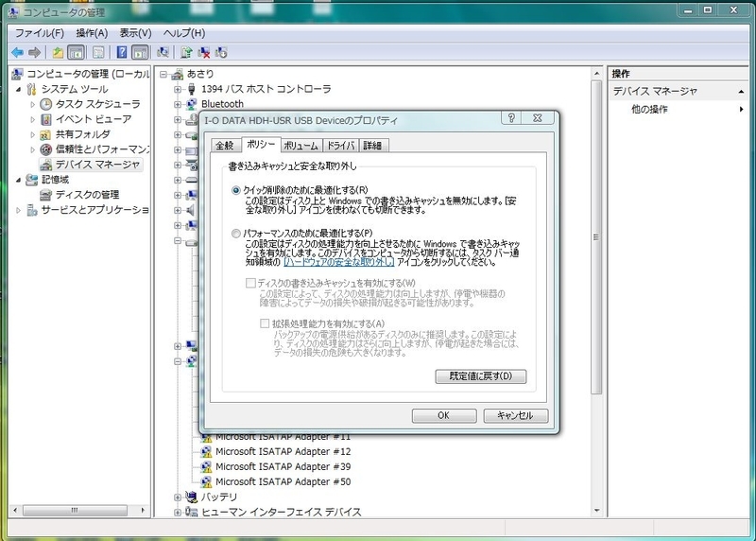Click the あさり computer icon in device tree
Viewport: 756px width, 541px height.
pos(178,74)
